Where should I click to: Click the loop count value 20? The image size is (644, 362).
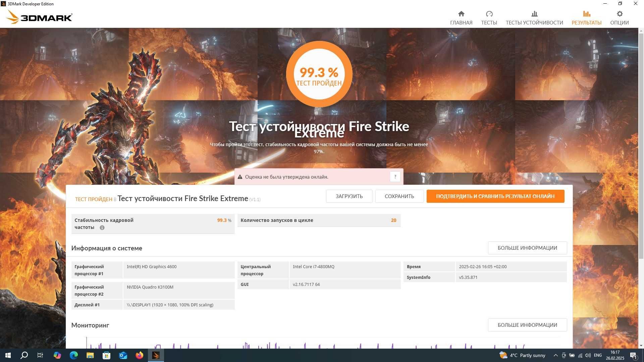pos(393,220)
